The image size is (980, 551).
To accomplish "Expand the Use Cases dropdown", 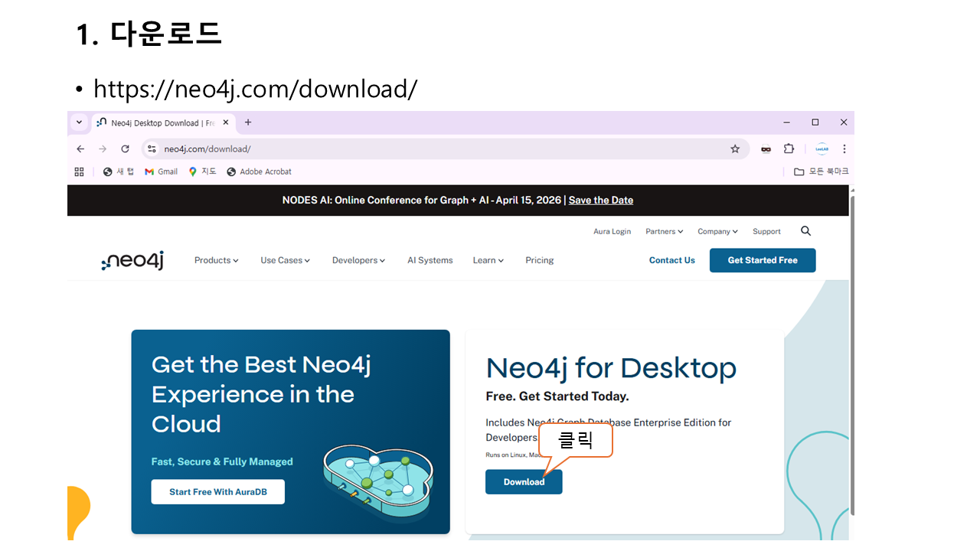I will 285,260.
